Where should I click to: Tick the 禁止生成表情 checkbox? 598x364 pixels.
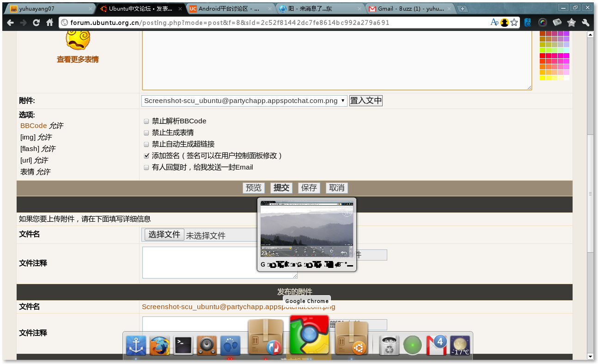pyautogui.click(x=146, y=133)
